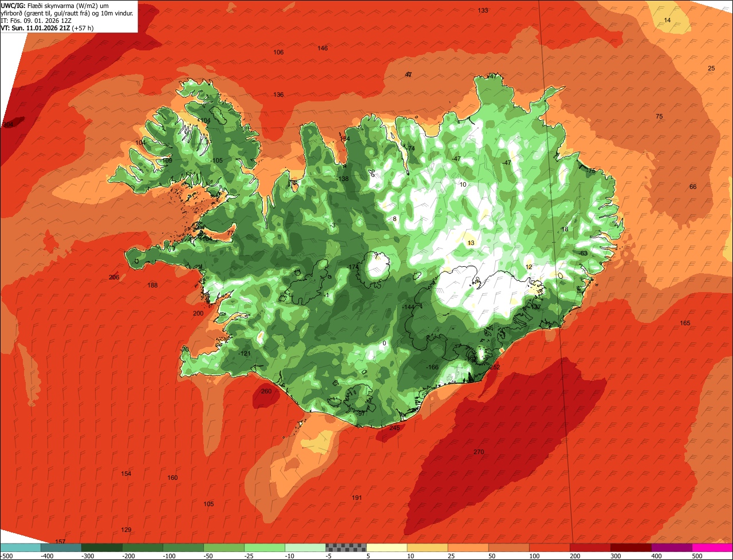The width and height of the screenshot is (733, 560).
Task: Click the value 245 at the south coast
Action: (395, 428)
